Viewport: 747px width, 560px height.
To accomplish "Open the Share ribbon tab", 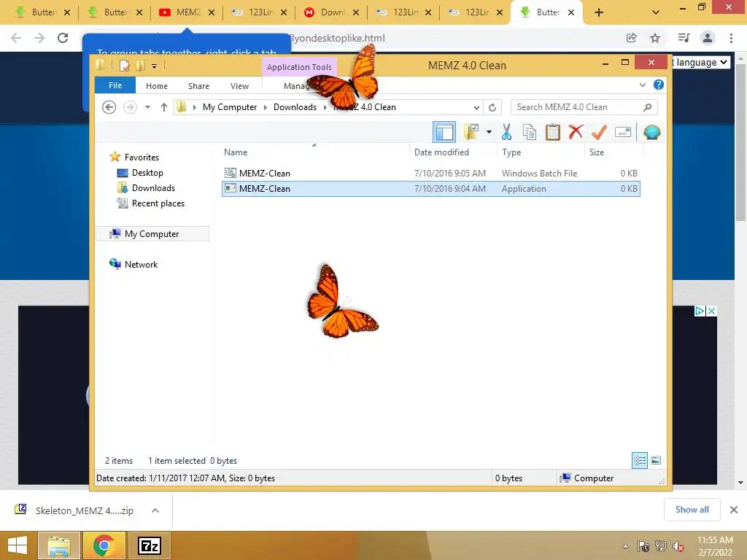I will coord(198,86).
